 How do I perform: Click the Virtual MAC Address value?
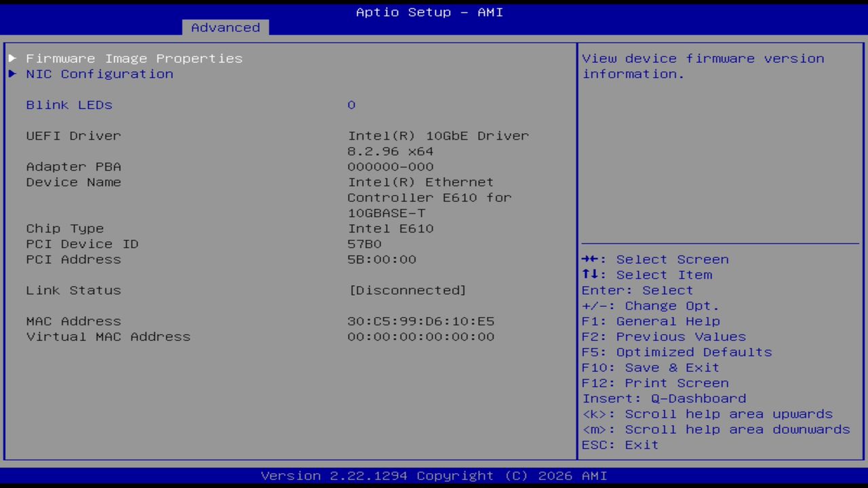[421, 336]
